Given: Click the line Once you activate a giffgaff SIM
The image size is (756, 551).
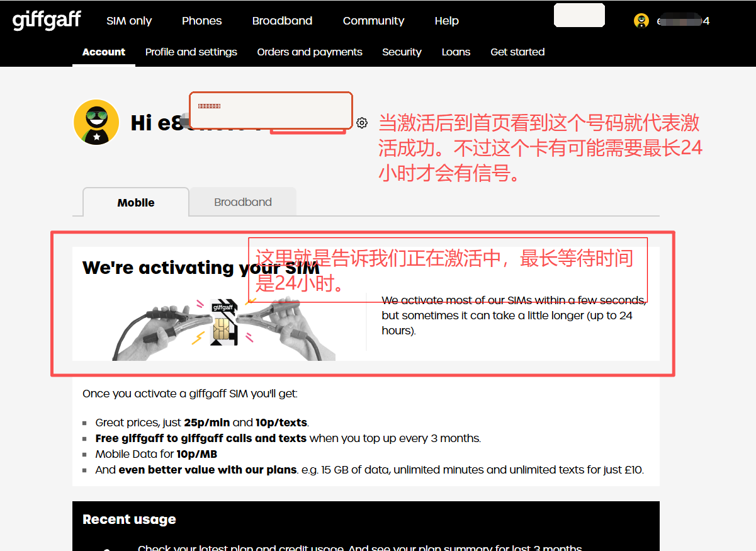Looking at the screenshot, I should point(189,394).
